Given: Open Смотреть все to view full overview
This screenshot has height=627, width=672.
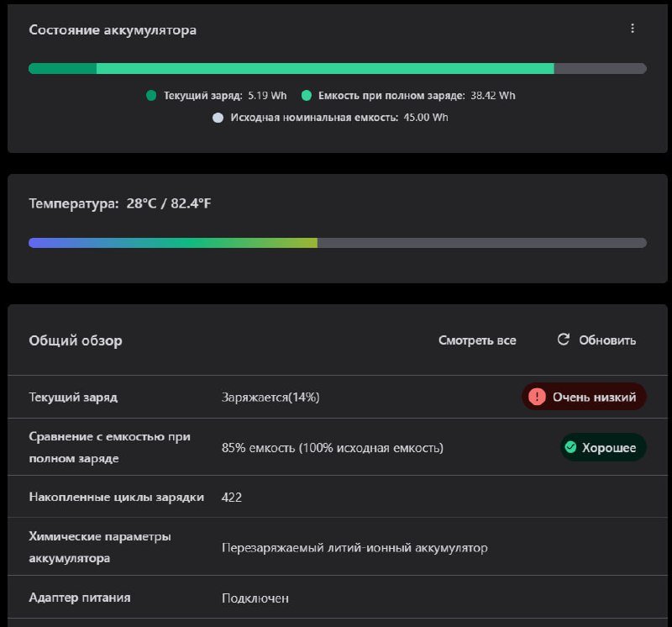Looking at the screenshot, I should [476, 340].
